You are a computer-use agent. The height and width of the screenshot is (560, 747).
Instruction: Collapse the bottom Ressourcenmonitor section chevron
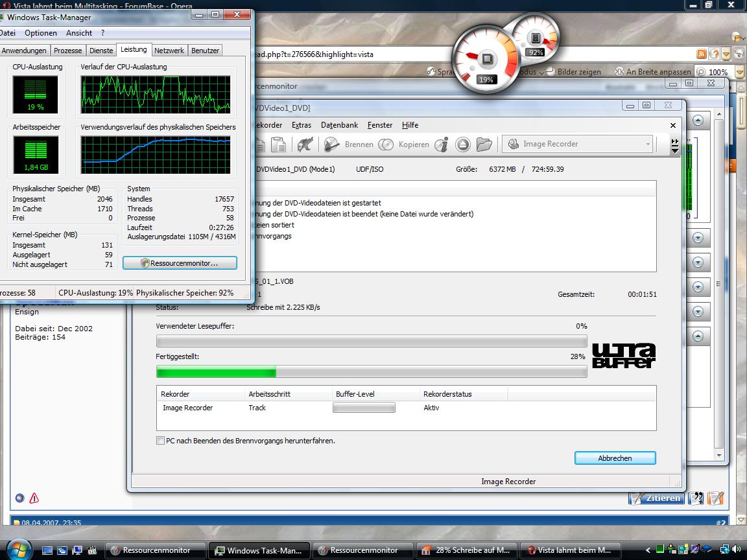(x=698, y=336)
